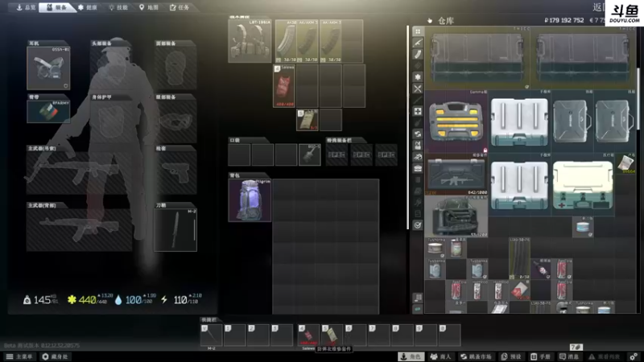Viewport: 644px width, 362px height.
Task: Select the Pilgrim backpack in 背包 slot
Action: [250, 200]
